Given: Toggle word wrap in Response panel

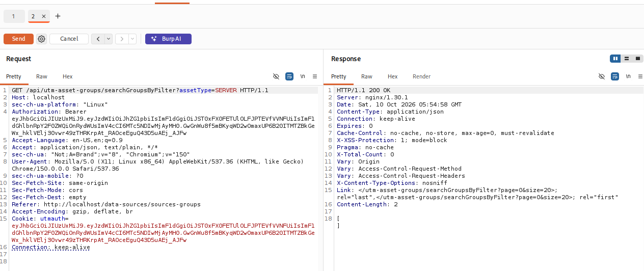Looking at the screenshot, I should (615, 76).
